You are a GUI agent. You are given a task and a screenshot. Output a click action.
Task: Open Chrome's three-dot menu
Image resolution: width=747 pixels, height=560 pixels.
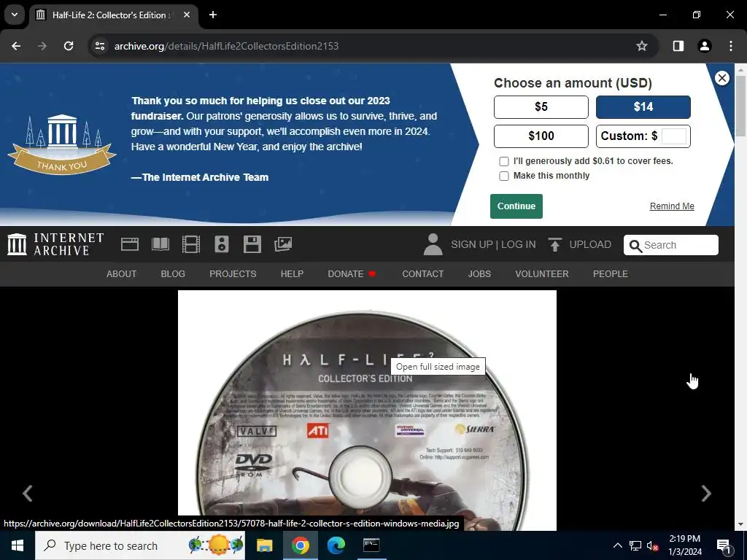pyautogui.click(x=731, y=46)
